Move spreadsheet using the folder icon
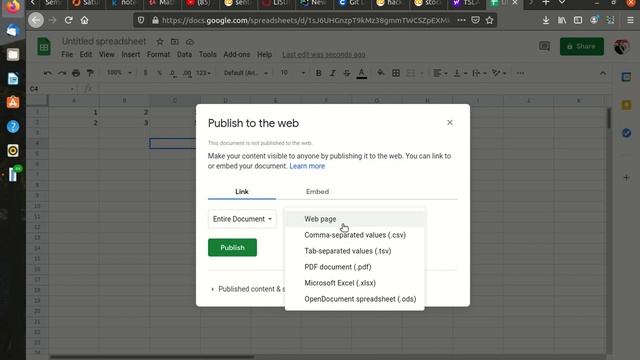The width and height of the screenshot is (640, 360). click(x=175, y=42)
